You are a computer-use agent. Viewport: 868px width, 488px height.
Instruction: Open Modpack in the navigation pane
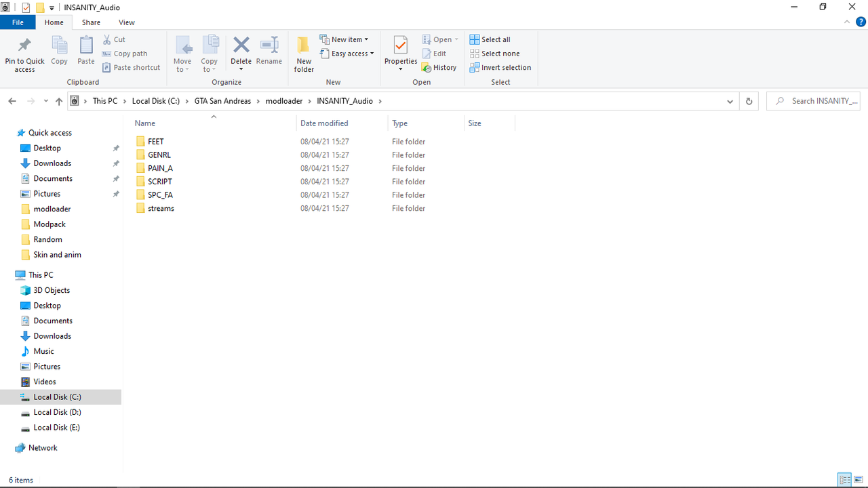point(50,224)
